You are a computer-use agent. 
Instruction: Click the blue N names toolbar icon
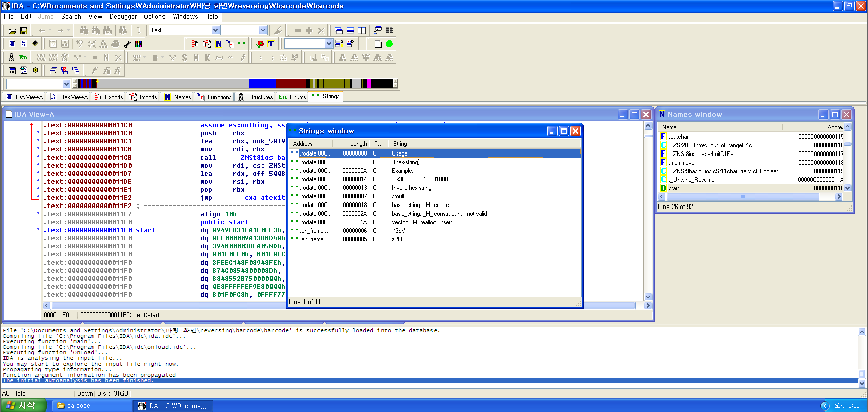click(x=219, y=44)
